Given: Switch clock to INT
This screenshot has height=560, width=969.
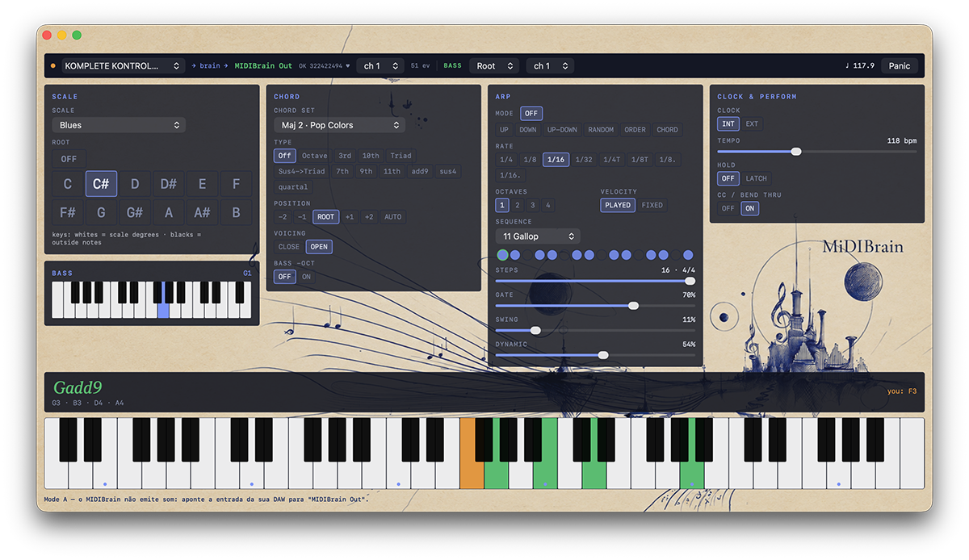Looking at the screenshot, I should [728, 124].
